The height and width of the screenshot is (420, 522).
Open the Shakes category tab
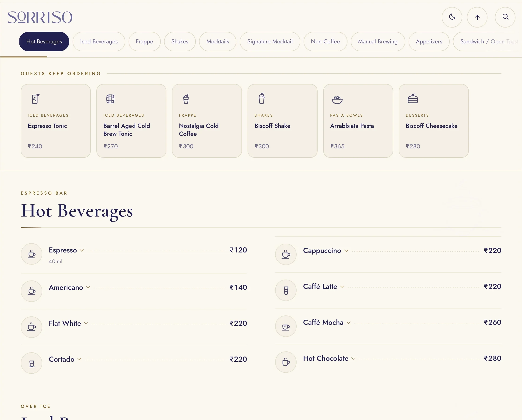180,41
